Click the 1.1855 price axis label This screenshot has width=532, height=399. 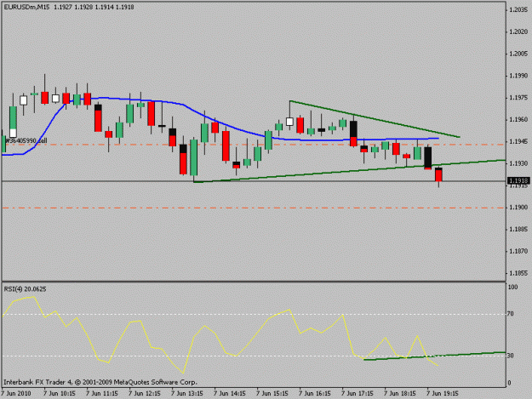(518, 273)
